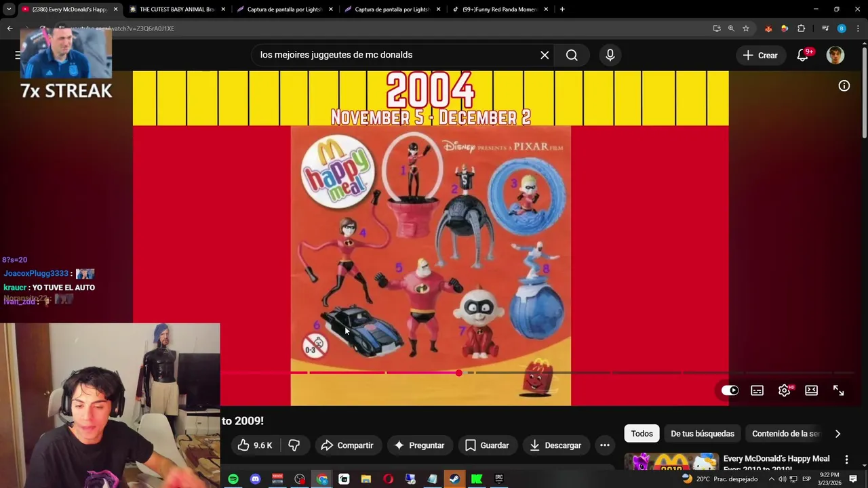Open fox extension icon
This screenshot has height=488, width=868.
(768, 28)
